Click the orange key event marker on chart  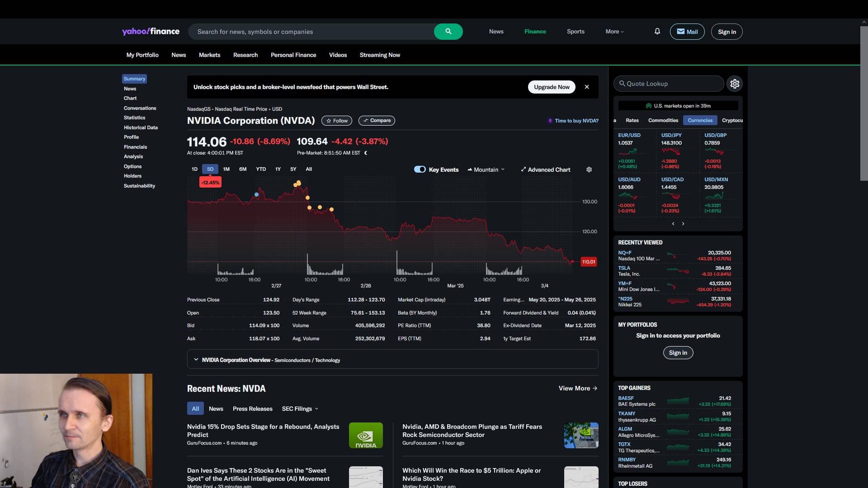click(308, 198)
